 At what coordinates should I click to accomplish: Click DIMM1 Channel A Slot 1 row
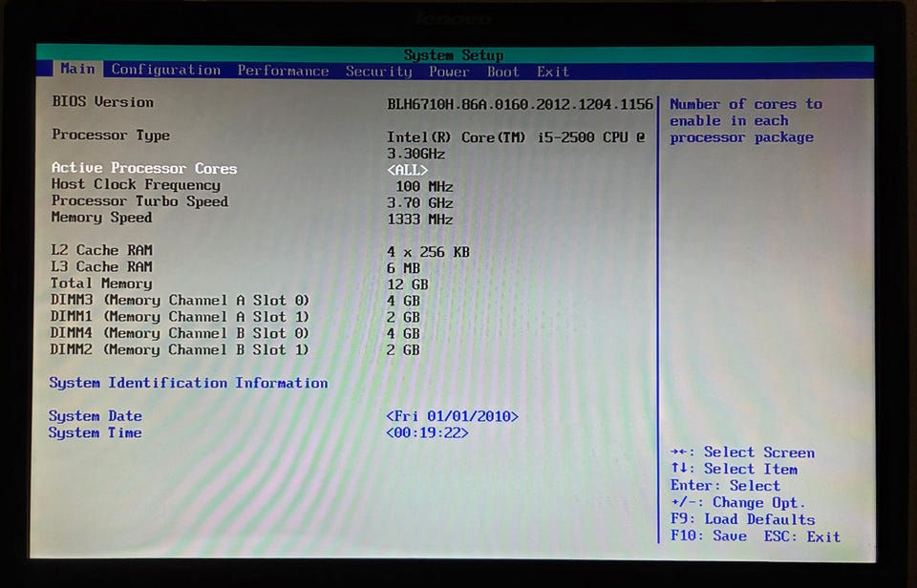(x=235, y=317)
